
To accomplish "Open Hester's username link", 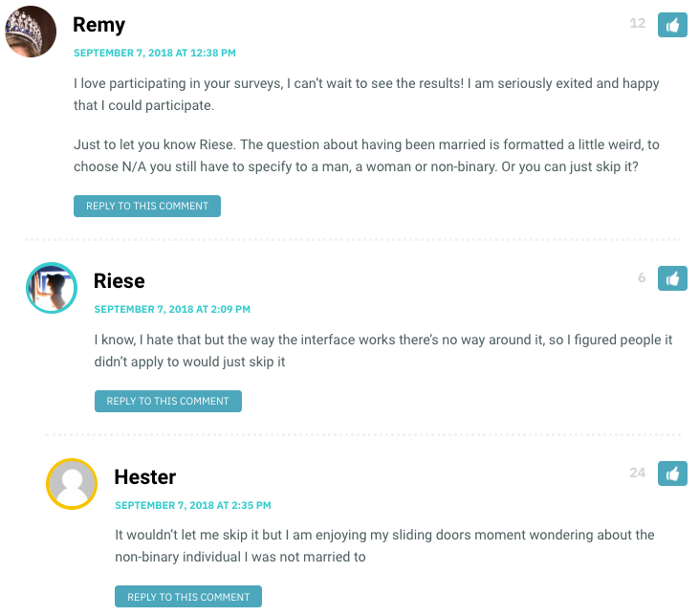I will pyautogui.click(x=145, y=477).
